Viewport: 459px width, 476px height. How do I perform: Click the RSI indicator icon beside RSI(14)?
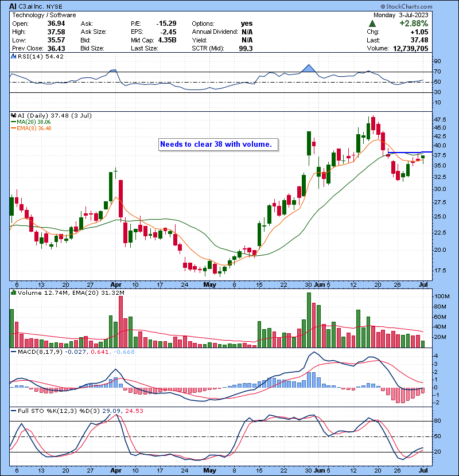pyautogui.click(x=13, y=56)
